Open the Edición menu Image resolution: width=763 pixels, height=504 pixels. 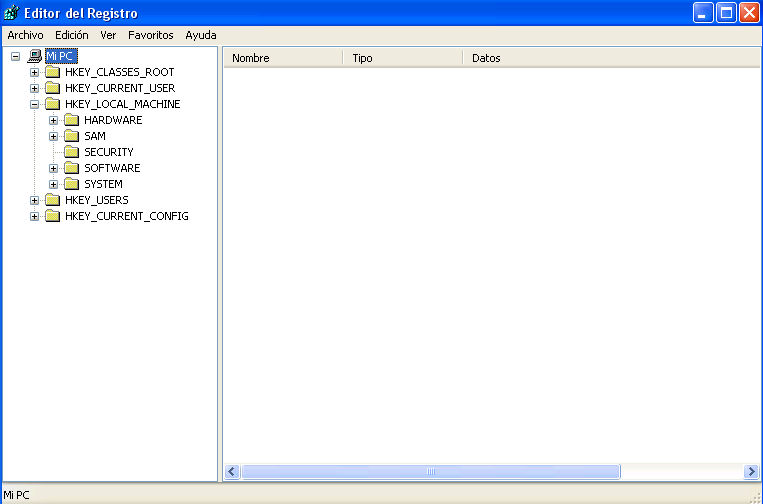pos(72,35)
